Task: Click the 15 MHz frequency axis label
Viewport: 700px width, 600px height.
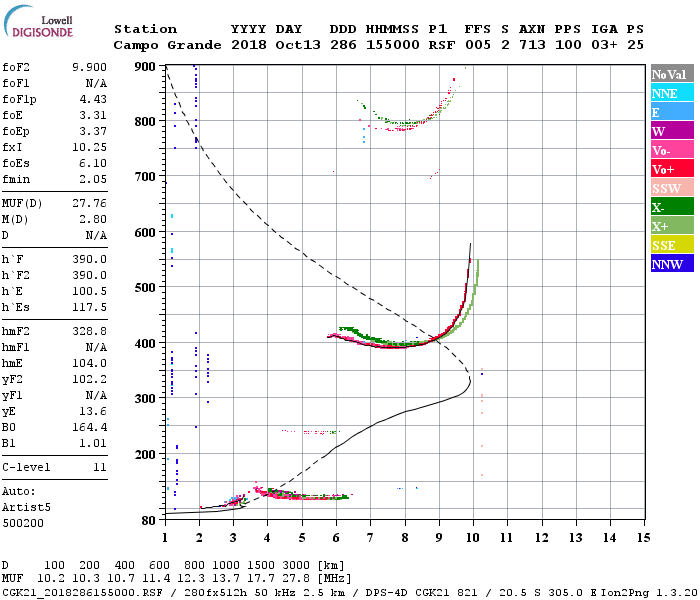Action: 643,538
